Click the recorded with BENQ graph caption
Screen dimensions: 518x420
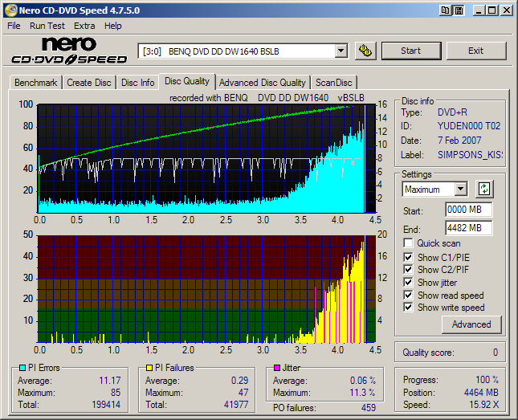click(x=267, y=98)
